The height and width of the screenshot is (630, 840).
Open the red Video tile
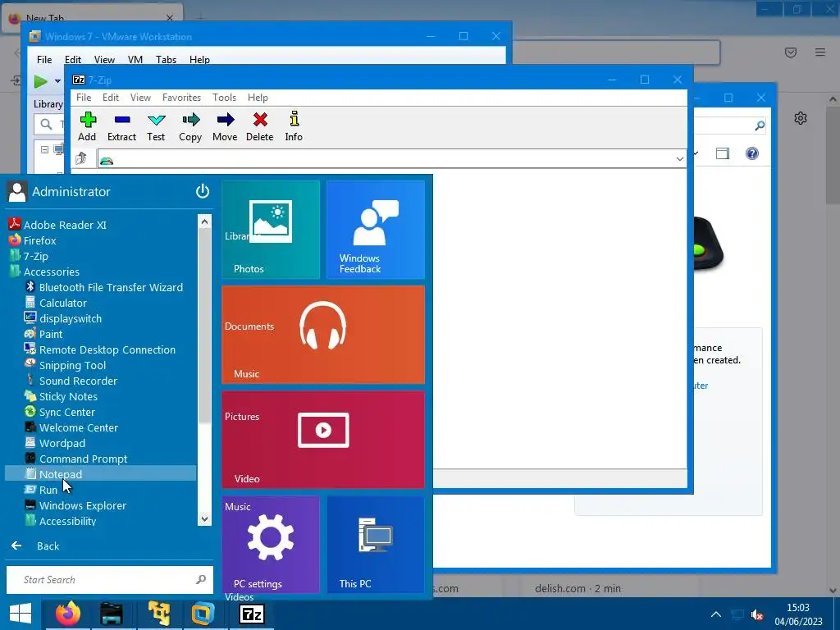click(323, 440)
